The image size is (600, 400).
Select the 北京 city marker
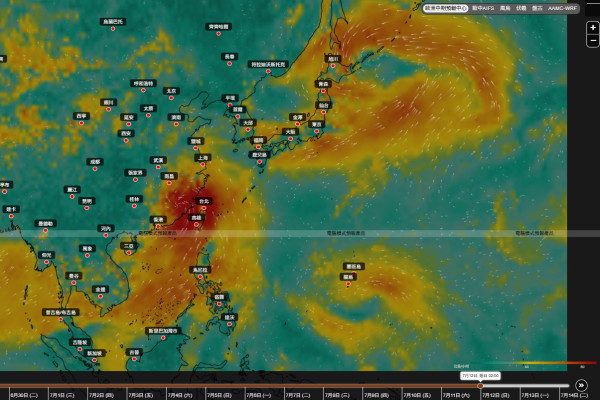[x=171, y=91]
